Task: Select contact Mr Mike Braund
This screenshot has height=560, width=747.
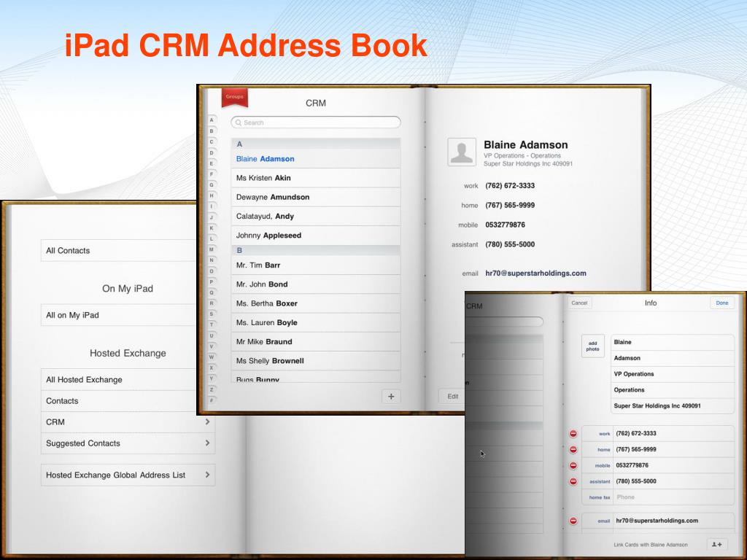Action: point(316,341)
